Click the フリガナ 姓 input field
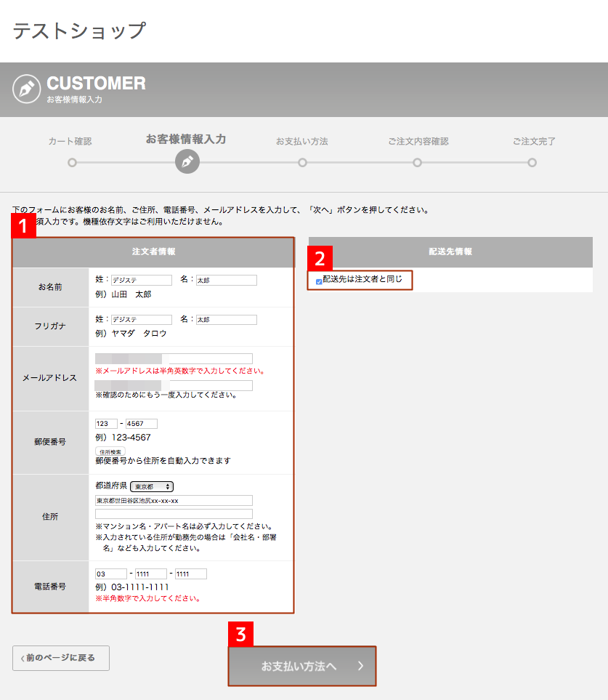 point(142,320)
